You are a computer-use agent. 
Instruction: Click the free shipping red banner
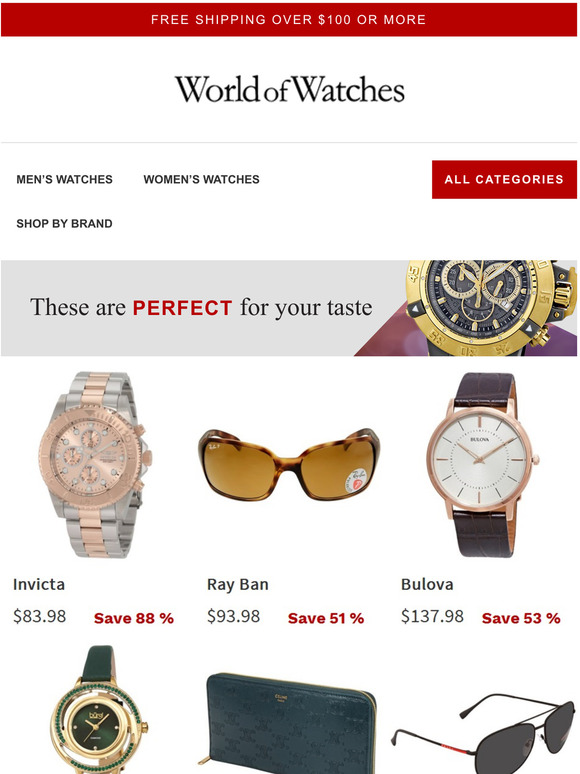(289, 20)
